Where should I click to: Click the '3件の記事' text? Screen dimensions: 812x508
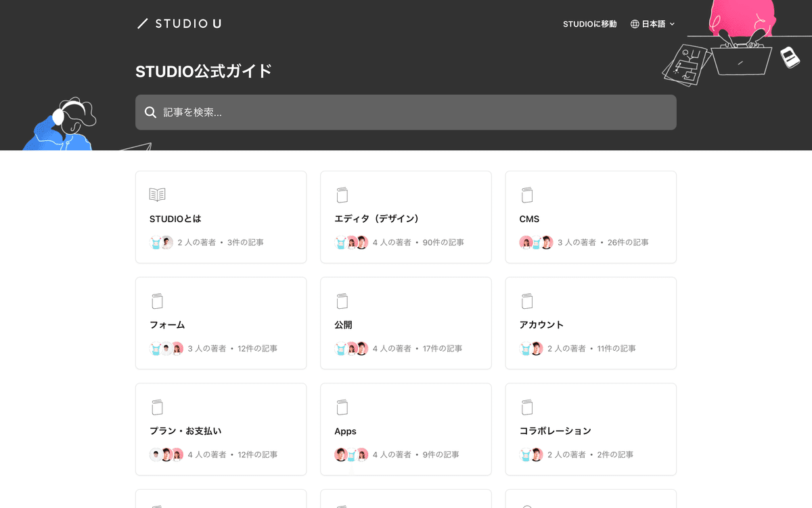coord(246,242)
